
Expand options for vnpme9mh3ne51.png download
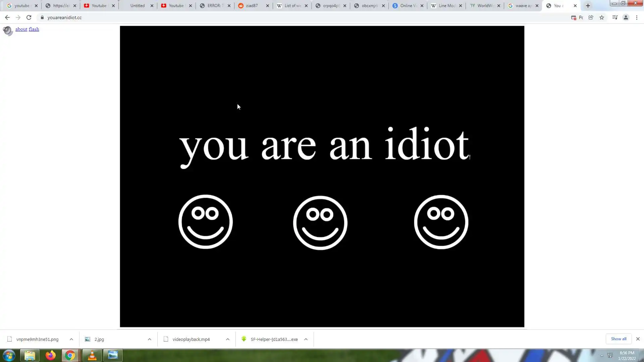[71, 339]
